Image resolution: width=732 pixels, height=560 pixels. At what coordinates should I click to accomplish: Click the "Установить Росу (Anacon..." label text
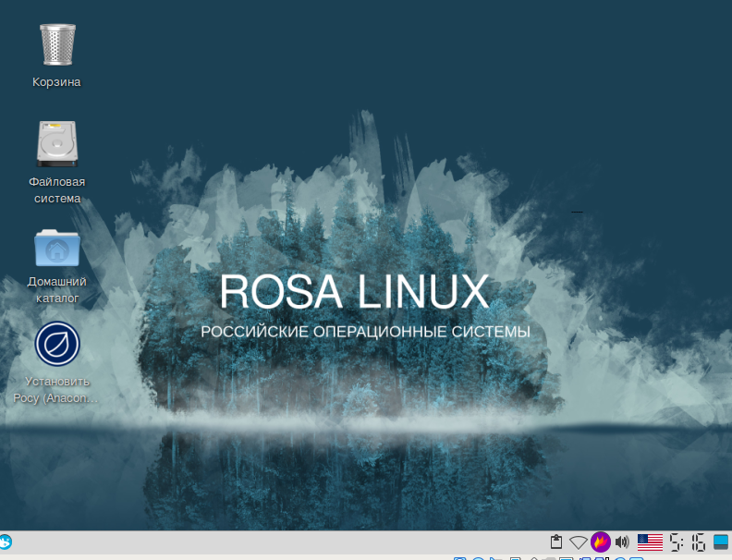[56, 390]
